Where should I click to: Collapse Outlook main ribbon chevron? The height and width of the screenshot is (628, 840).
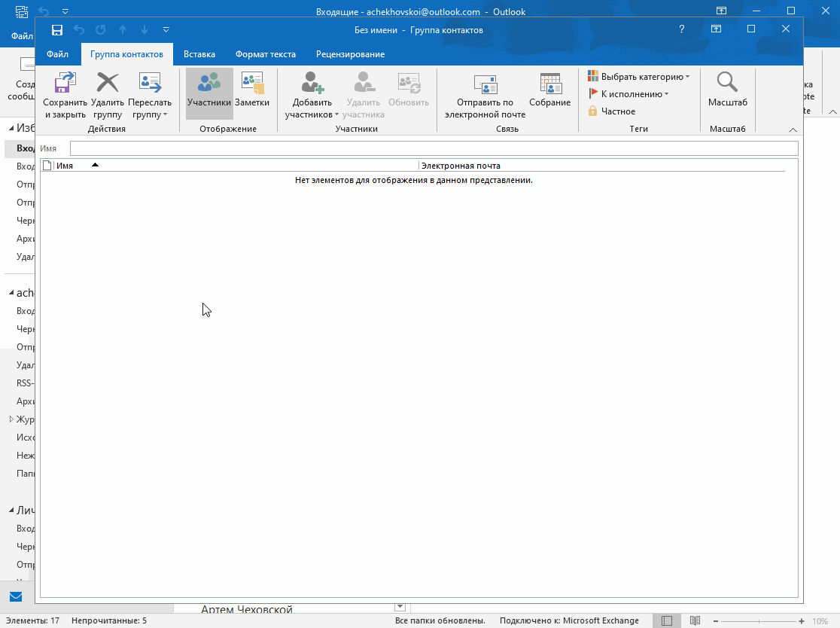pyautogui.click(x=832, y=111)
